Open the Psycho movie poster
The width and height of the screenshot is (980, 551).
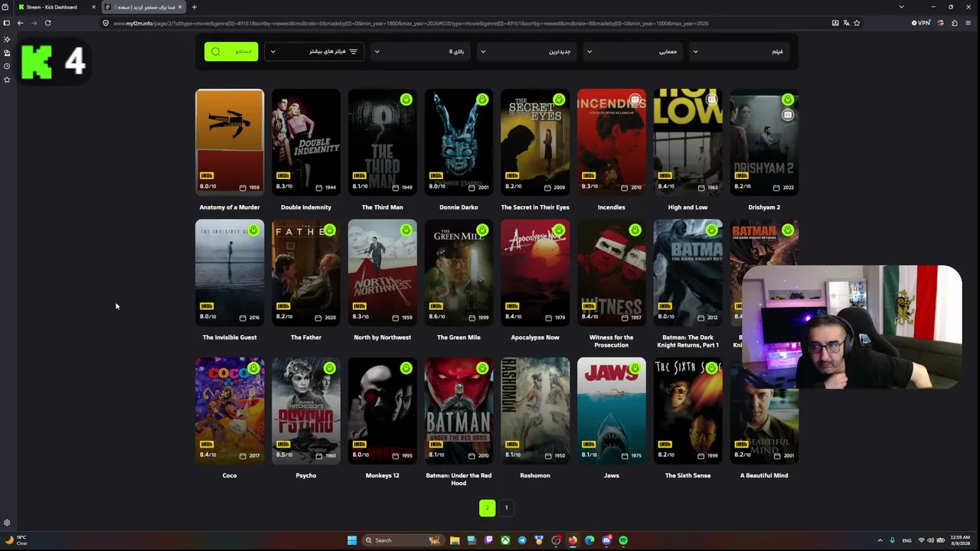(x=305, y=411)
